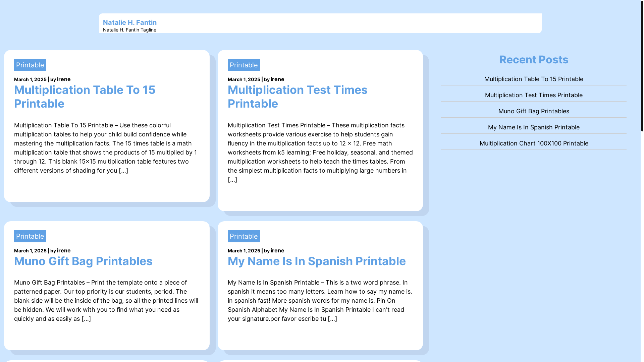This screenshot has height=362, width=644.
Task: Select Muno Gift Bag Printables in Recent Posts
Action: [534, 111]
